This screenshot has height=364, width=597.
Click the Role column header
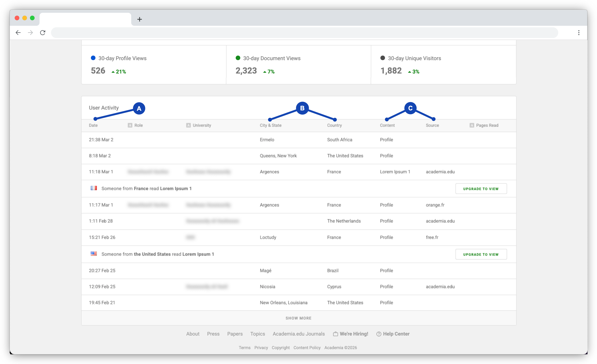coord(139,125)
